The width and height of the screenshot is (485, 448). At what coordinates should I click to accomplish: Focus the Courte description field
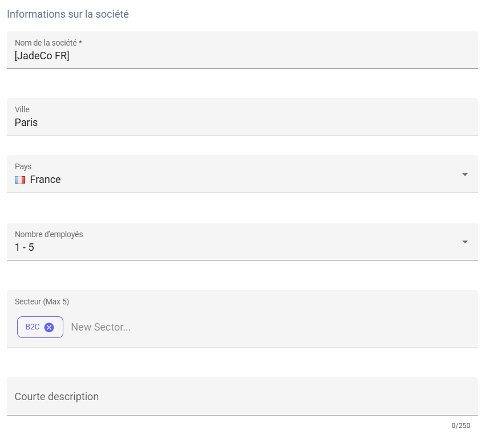pos(242,396)
